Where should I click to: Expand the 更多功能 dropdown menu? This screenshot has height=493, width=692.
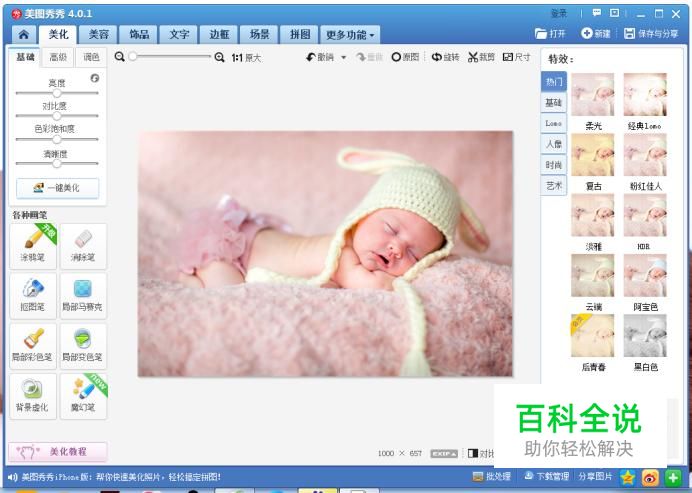coord(350,34)
